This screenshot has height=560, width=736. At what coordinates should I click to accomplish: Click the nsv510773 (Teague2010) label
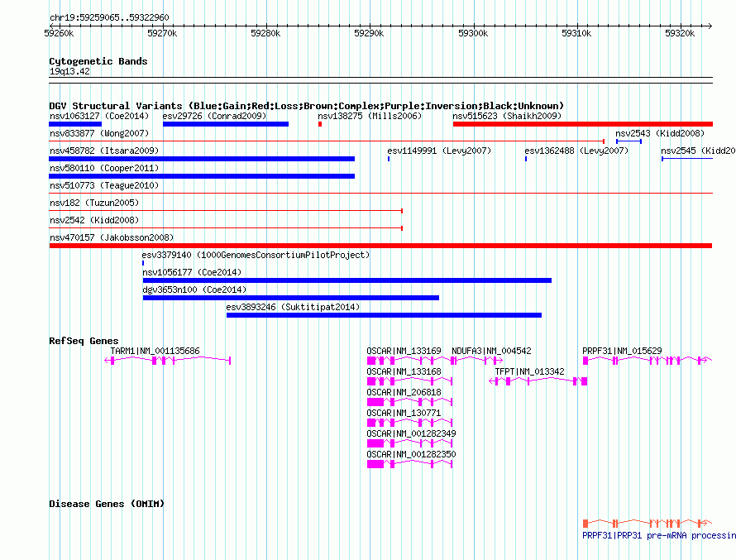click(x=104, y=185)
